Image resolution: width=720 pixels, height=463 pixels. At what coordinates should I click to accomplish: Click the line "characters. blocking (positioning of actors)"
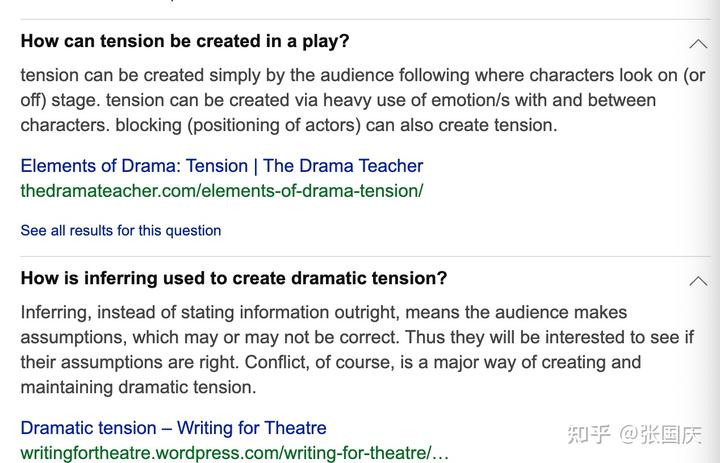(x=288, y=125)
